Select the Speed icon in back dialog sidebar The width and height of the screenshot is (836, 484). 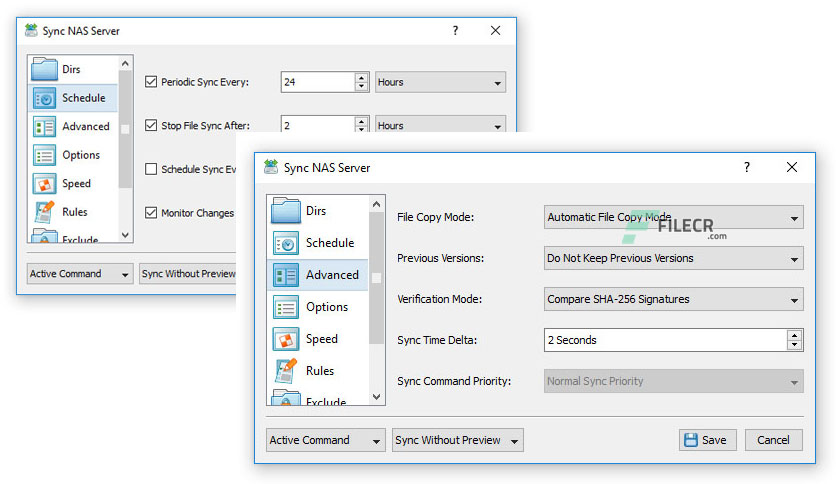tap(45, 184)
